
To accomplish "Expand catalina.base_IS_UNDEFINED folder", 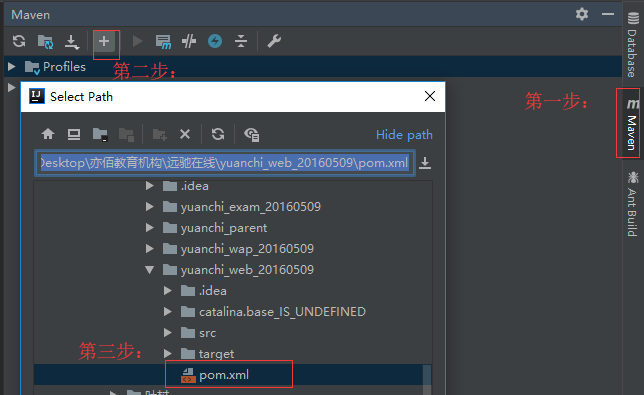I will (168, 312).
